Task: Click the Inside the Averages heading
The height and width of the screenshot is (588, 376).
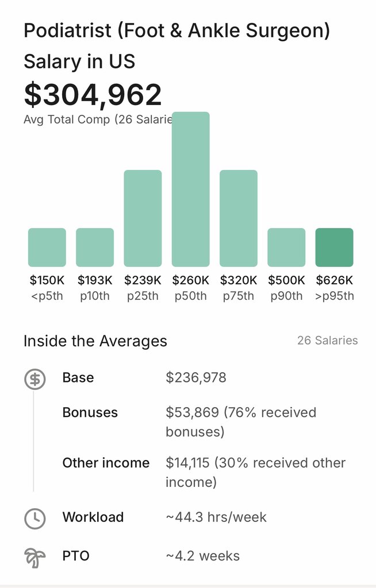Action: [x=95, y=341]
